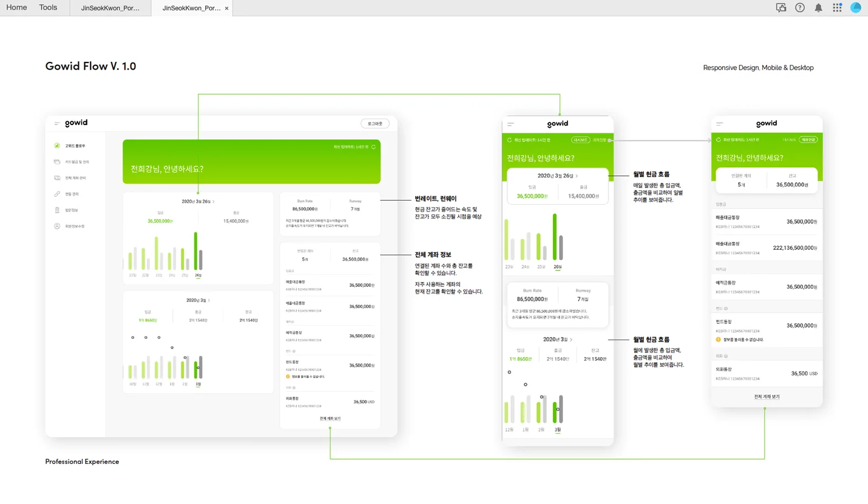Expand the 2020년 3월 month in middle mobile mockup
This screenshot has height=504, width=868.
coord(557,340)
